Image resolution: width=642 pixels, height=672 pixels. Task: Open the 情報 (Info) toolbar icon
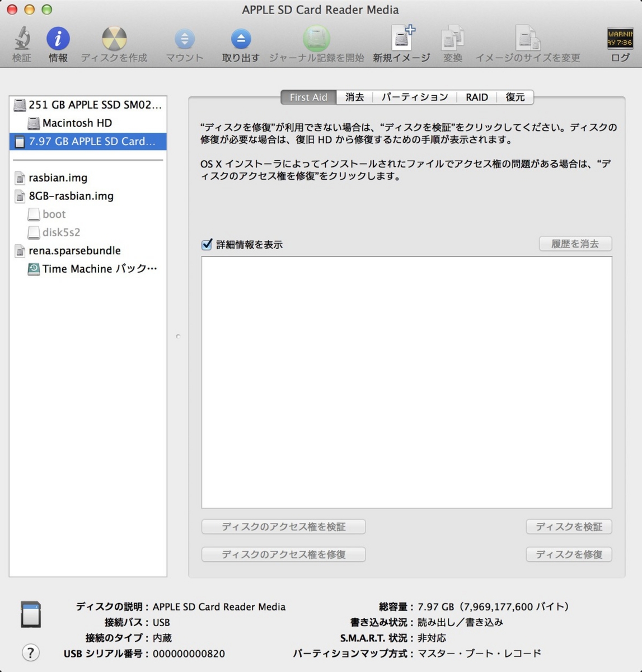pos(58,39)
